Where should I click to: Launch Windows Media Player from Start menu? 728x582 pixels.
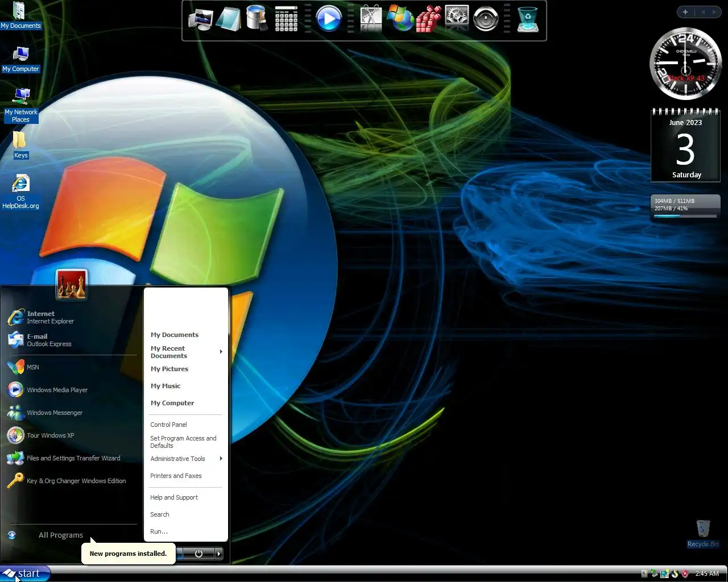pos(72,390)
